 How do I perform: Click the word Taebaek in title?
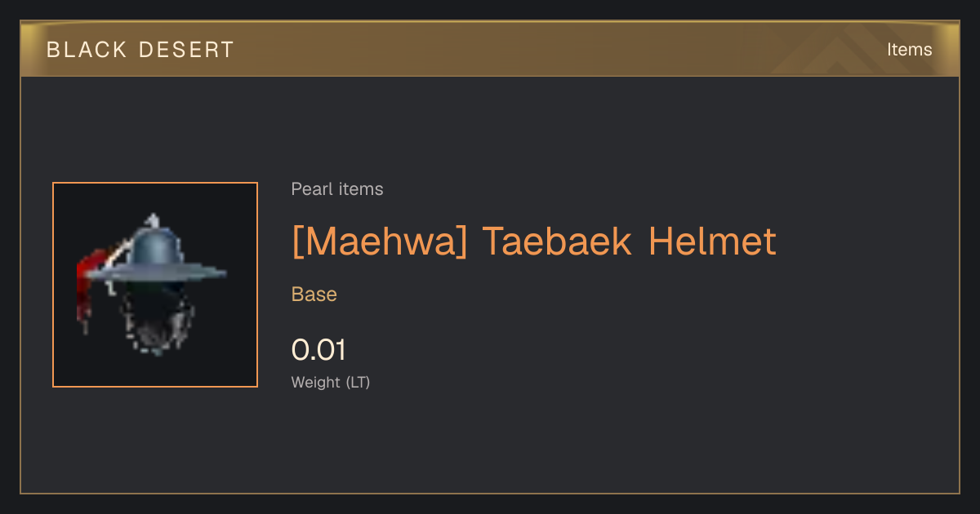coord(557,241)
